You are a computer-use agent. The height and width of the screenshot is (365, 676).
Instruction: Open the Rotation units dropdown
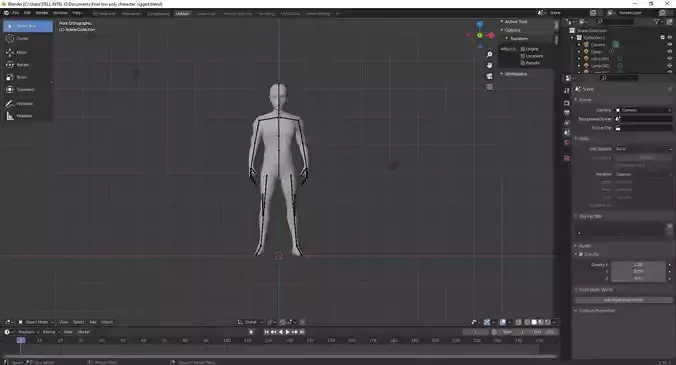point(643,175)
